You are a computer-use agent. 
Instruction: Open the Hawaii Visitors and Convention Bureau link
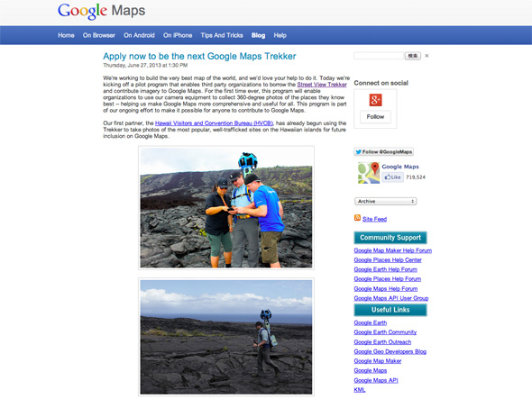coord(214,123)
